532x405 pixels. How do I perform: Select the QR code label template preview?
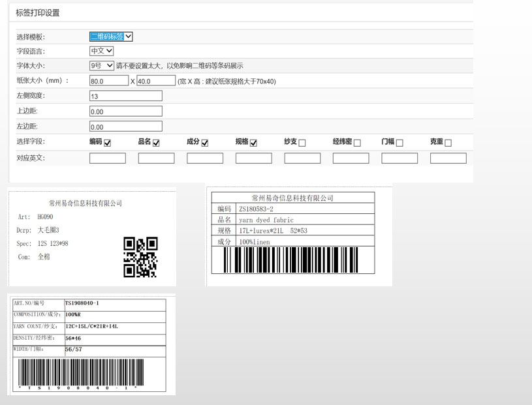(92, 238)
